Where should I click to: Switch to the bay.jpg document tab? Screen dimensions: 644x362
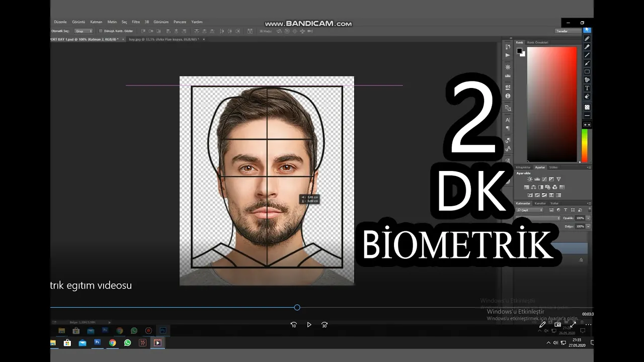click(164, 39)
